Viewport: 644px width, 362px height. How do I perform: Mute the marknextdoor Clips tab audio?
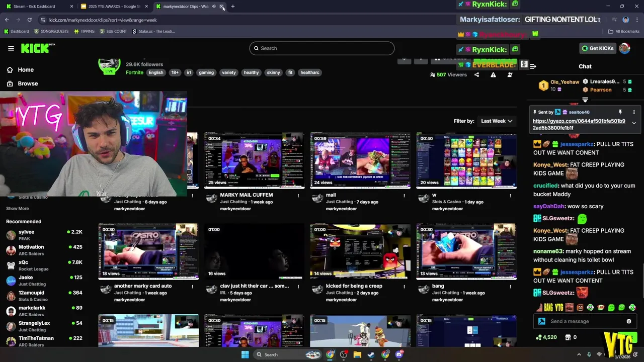click(214, 7)
